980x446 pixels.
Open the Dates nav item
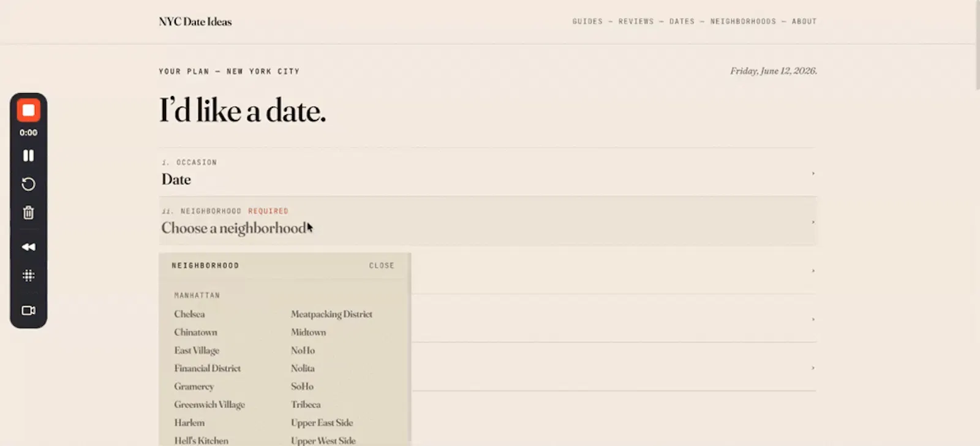682,21
